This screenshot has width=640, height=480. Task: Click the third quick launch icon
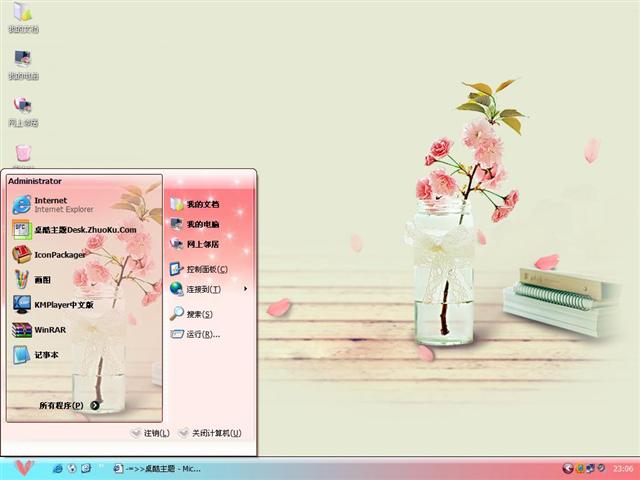[86, 469]
